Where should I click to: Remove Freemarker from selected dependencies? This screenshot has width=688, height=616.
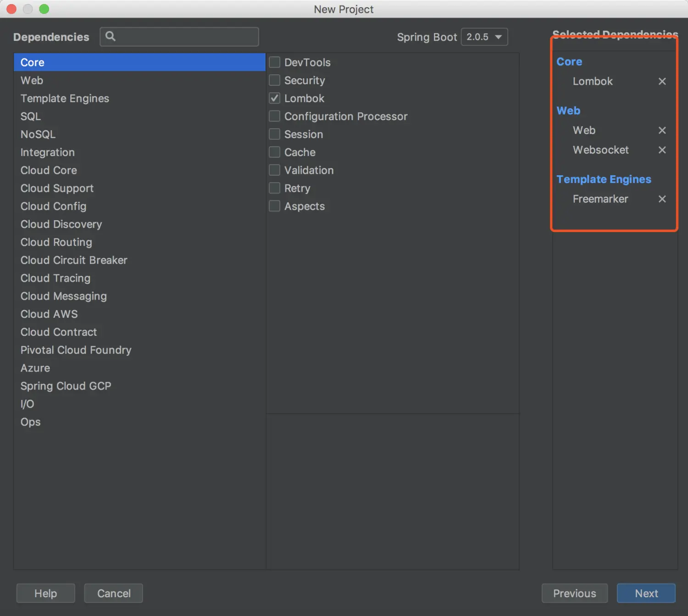coord(662,199)
